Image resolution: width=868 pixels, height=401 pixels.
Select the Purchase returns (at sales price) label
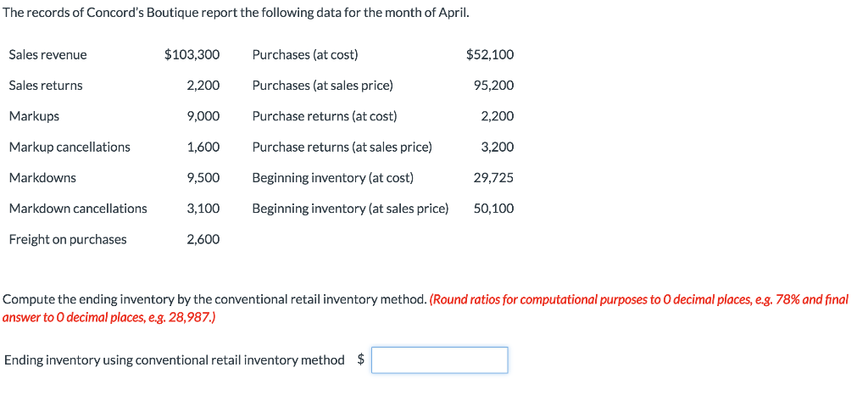click(342, 148)
